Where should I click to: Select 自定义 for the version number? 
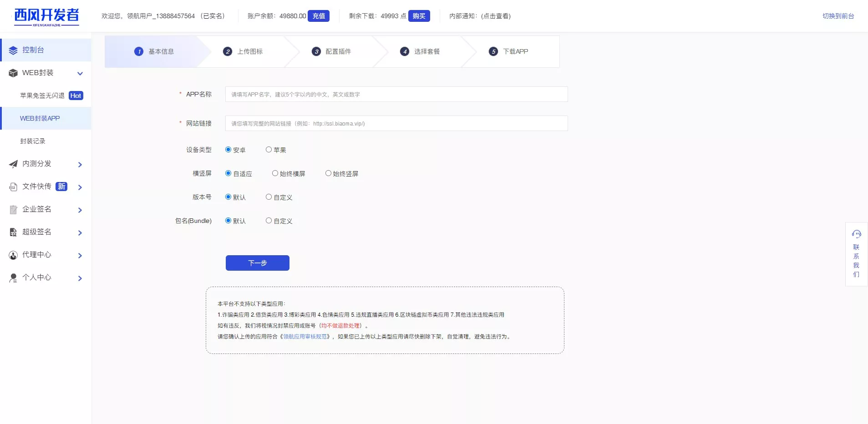click(x=269, y=197)
